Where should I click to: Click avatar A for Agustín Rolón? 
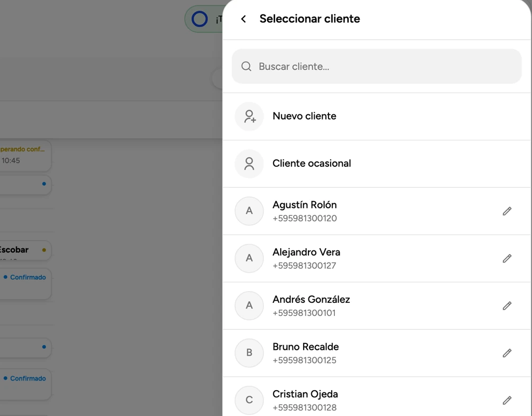(250, 211)
